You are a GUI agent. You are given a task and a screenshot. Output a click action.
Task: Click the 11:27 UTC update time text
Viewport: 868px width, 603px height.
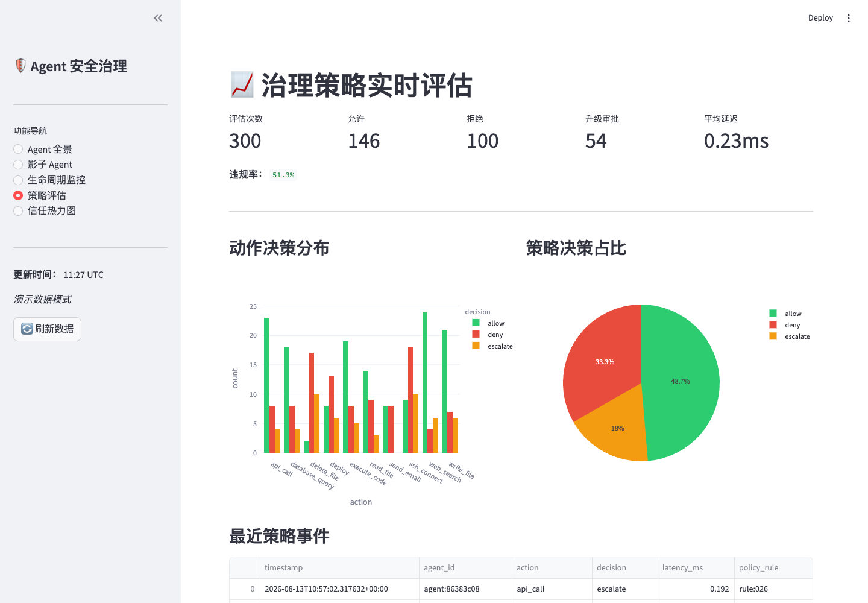[x=83, y=275]
